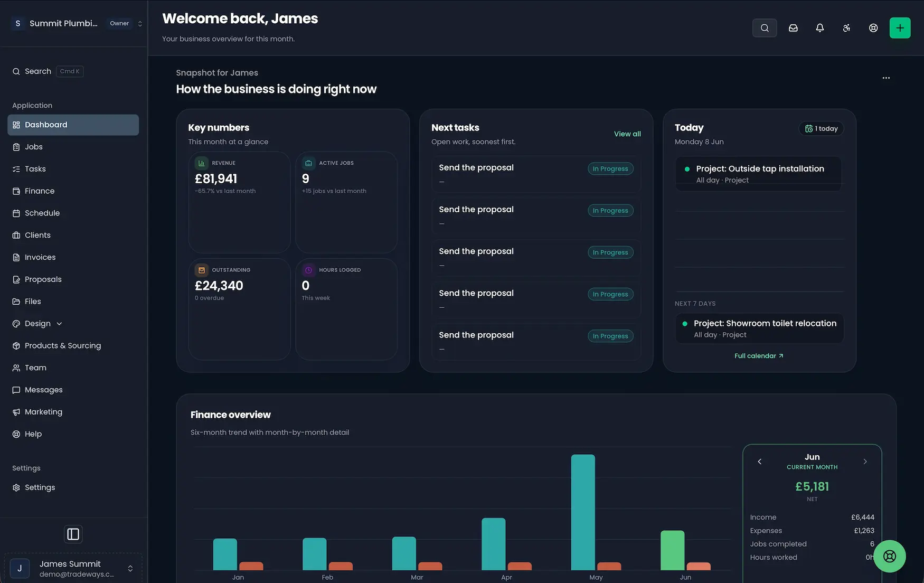Image resolution: width=924 pixels, height=583 pixels.
Task: Click the Outstanding envelope icon
Action: point(201,270)
